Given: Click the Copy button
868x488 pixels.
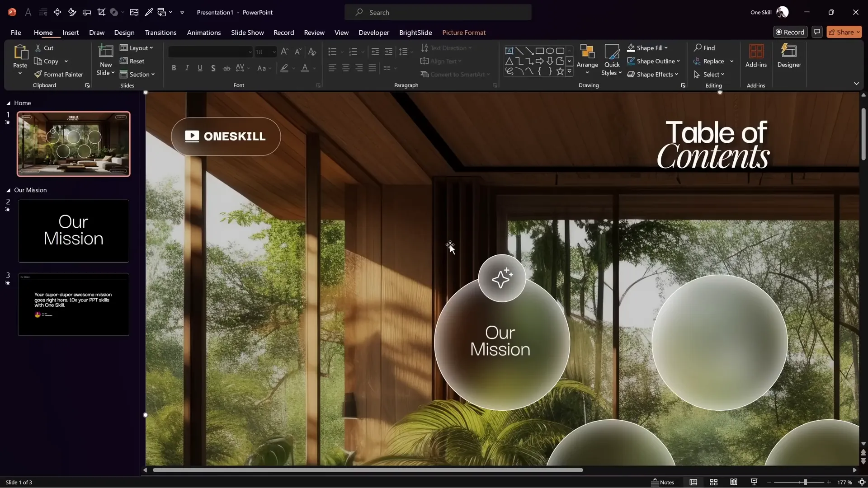Looking at the screenshot, I should [47, 61].
